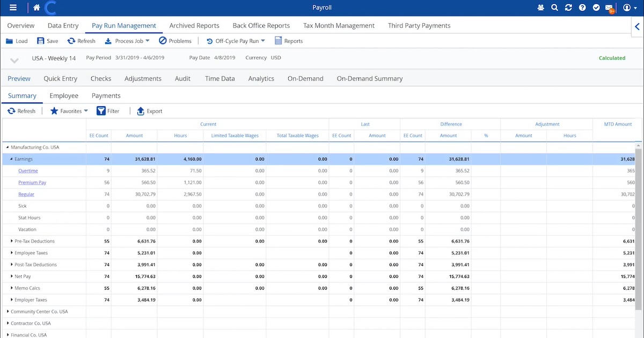Open the mail notifications icon
Screen dimensions: 644x338
tap(610, 8)
